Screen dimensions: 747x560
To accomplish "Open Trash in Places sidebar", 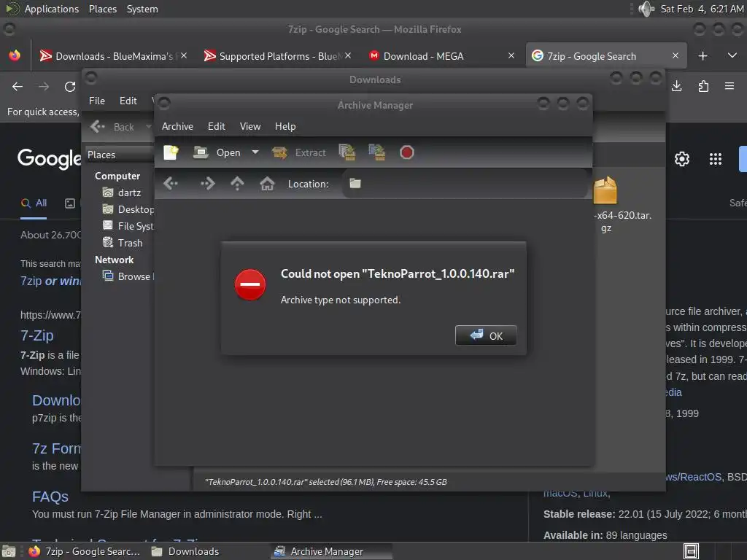I will click(123, 243).
